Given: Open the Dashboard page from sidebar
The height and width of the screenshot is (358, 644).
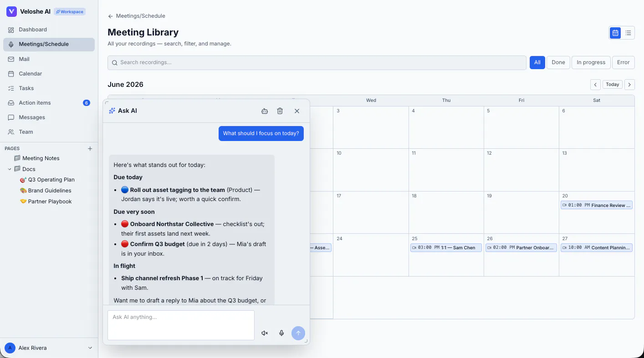Looking at the screenshot, I should pos(49,30).
